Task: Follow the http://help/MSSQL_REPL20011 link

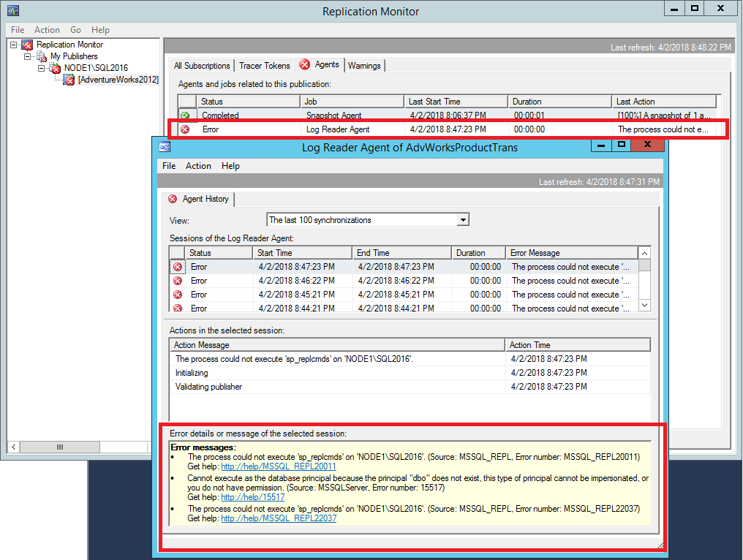Action: (x=278, y=466)
